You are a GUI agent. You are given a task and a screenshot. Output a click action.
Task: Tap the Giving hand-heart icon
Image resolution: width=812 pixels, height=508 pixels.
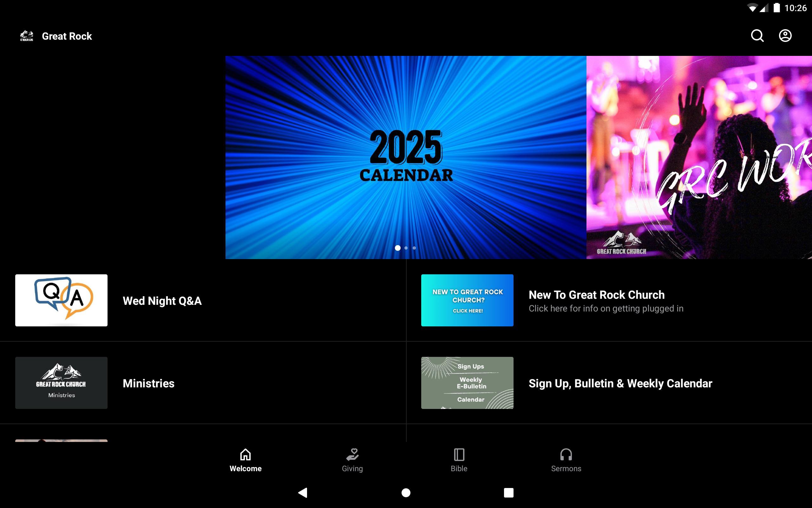pyautogui.click(x=352, y=455)
